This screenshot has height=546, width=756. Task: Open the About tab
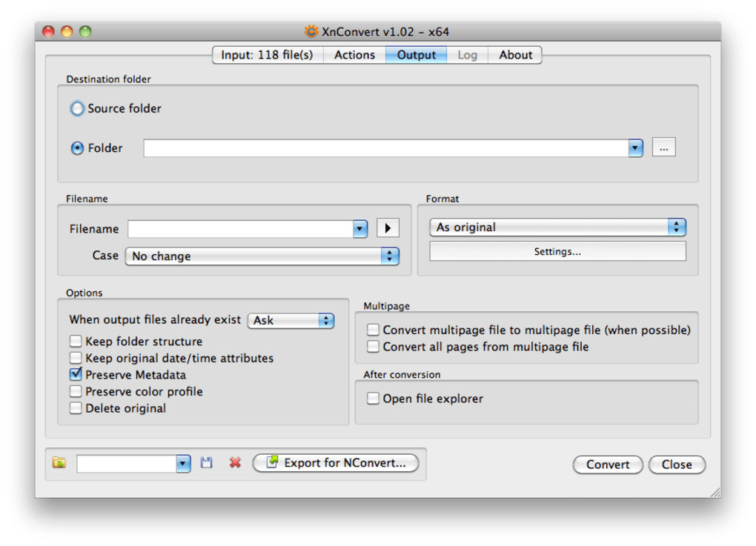point(515,55)
